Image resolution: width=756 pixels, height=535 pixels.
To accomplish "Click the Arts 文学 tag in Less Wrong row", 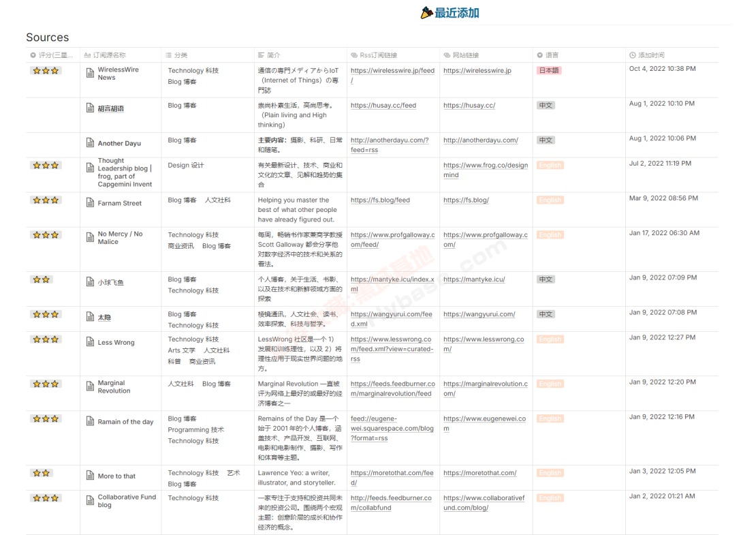I will click(181, 351).
